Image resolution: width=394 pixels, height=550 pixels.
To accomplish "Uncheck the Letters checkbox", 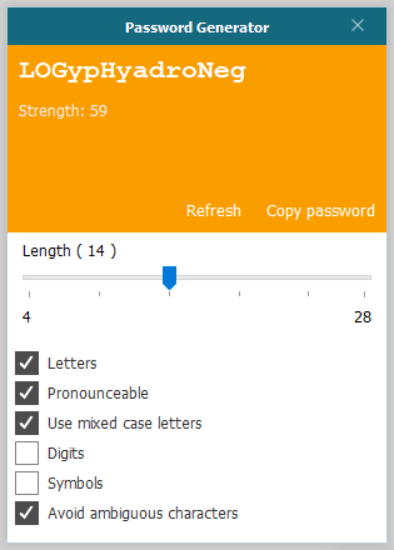I will click(27, 363).
